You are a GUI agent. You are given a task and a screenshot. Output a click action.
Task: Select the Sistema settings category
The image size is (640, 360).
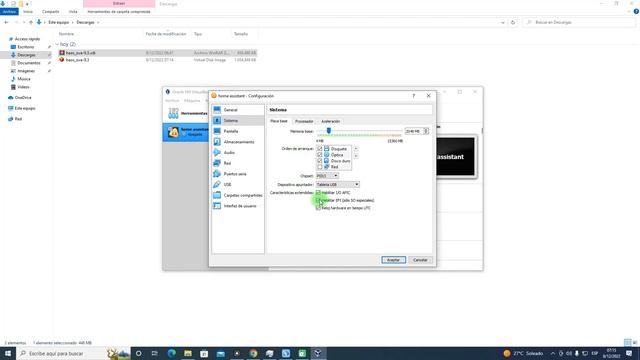coord(238,120)
